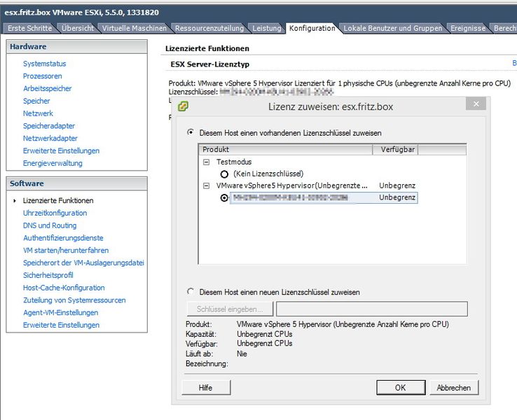
Task: Open Zuteilung von Systemressourcen link
Action: tap(74, 300)
